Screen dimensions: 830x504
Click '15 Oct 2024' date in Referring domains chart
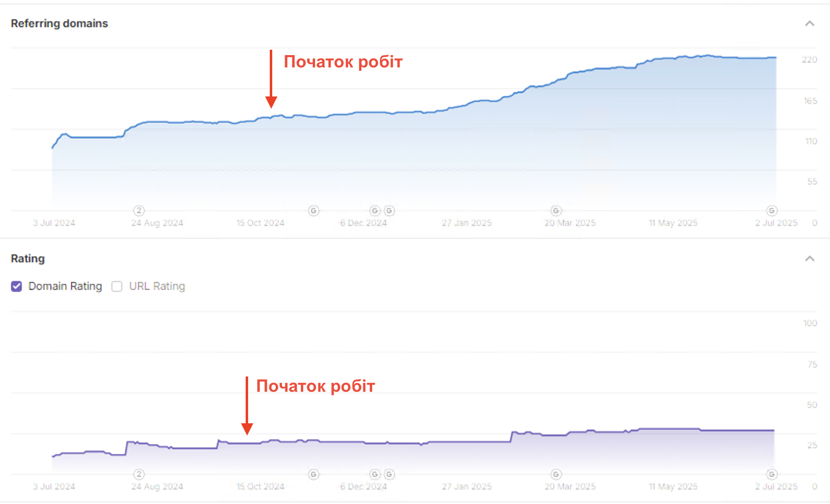pyautogui.click(x=260, y=223)
